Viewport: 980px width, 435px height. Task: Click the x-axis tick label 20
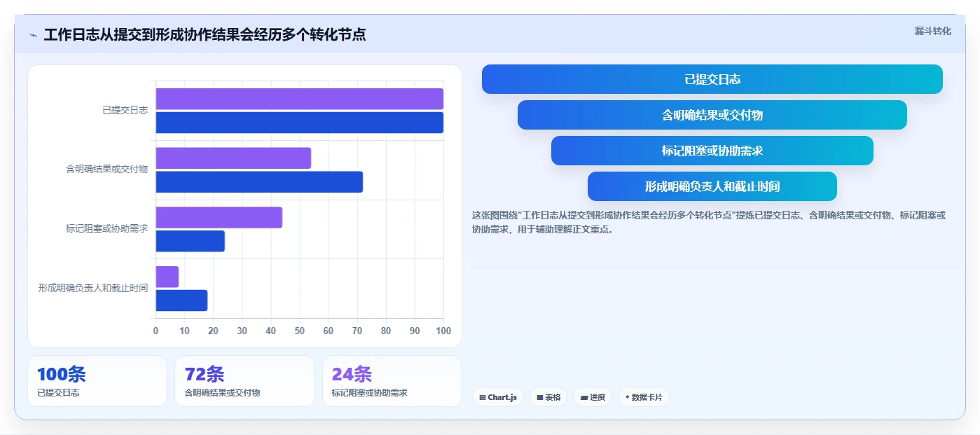pyautogui.click(x=213, y=331)
